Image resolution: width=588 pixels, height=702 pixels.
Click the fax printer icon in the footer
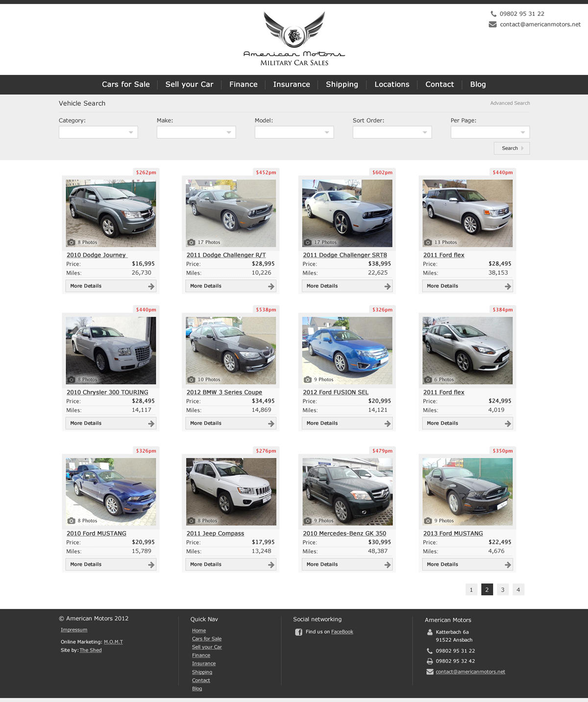point(430,661)
